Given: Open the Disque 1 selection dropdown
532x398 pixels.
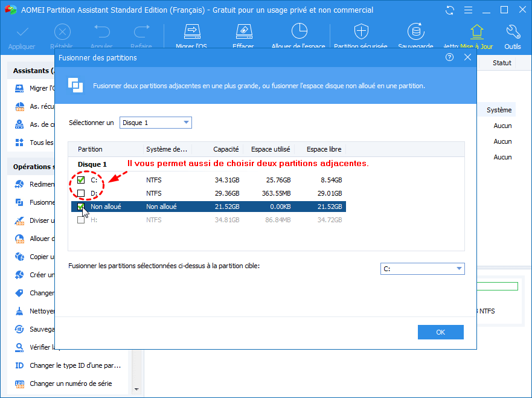Looking at the screenshot, I should tap(156, 123).
